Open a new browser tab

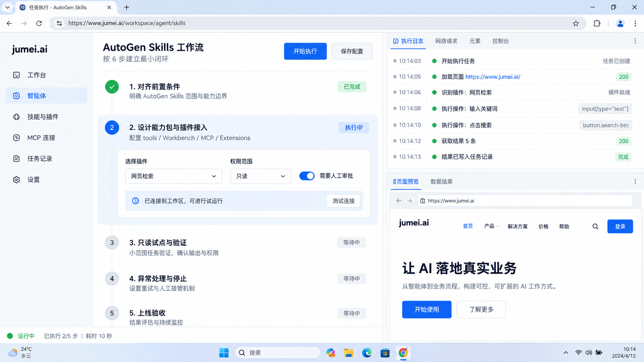click(126, 7)
